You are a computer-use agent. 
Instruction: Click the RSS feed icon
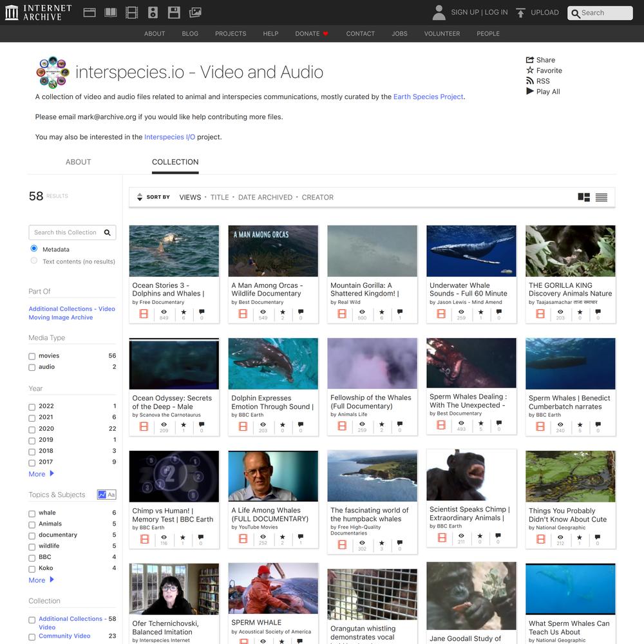(x=530, y=81)
